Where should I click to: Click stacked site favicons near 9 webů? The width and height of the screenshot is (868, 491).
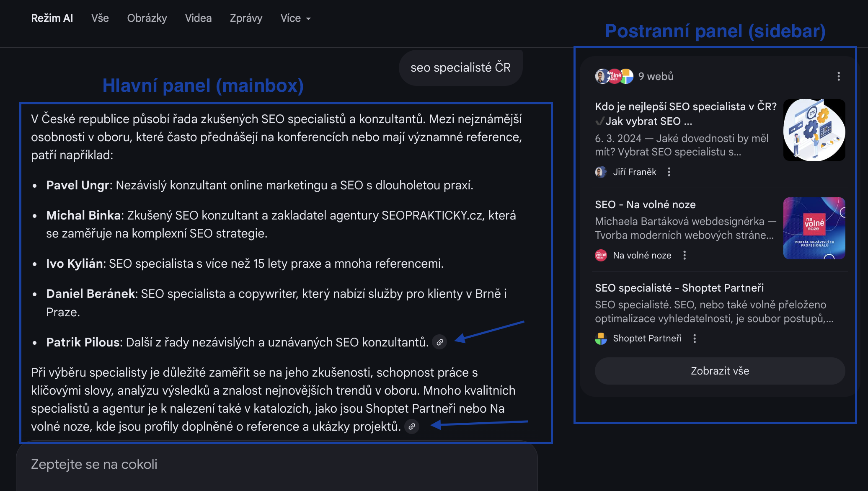tap(614, 76)
